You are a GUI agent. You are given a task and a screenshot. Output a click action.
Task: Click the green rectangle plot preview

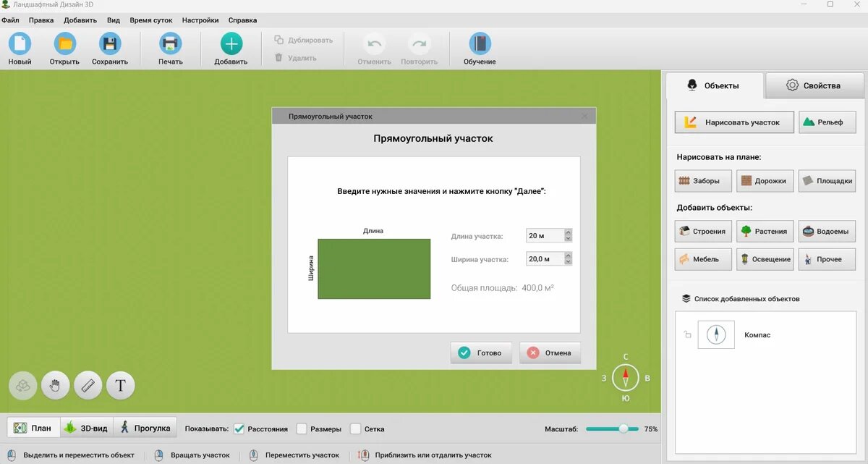(x=374, y=269)
